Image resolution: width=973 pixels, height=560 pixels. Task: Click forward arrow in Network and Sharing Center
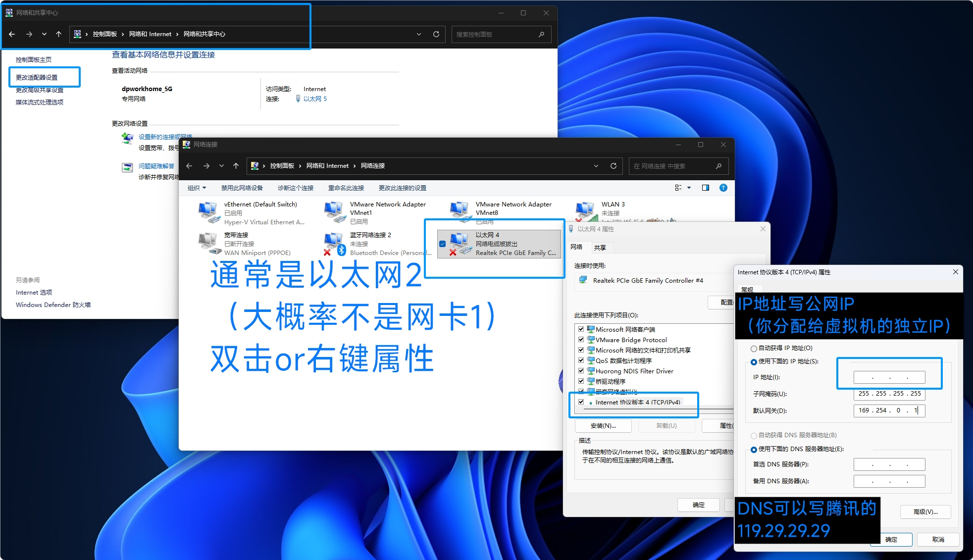tap(29, 34)
